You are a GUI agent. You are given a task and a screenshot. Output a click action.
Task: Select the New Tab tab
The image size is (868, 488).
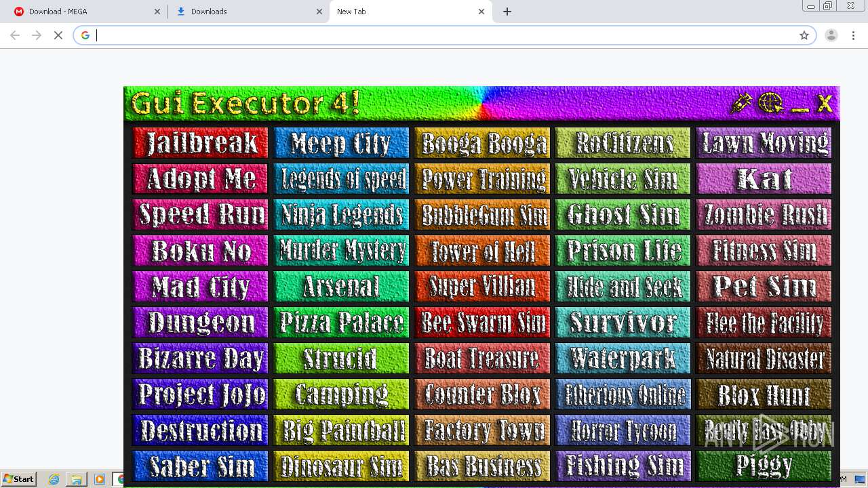click(x=411, y=12)
